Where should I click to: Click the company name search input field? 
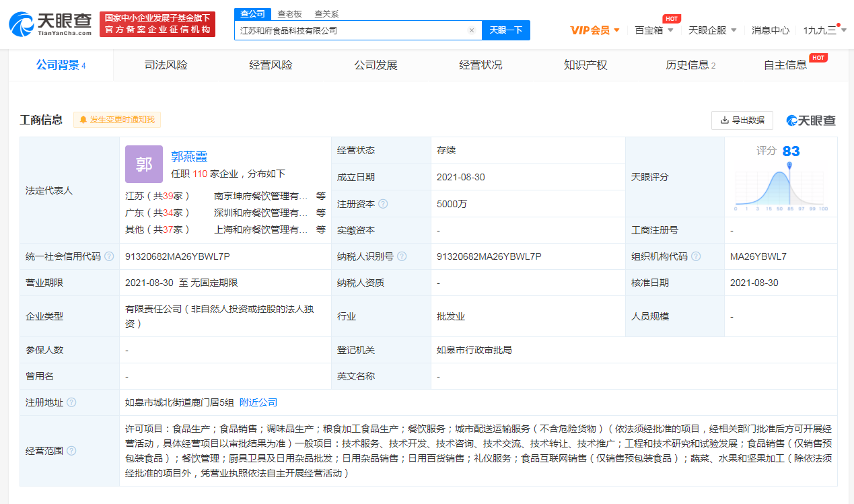350,30
